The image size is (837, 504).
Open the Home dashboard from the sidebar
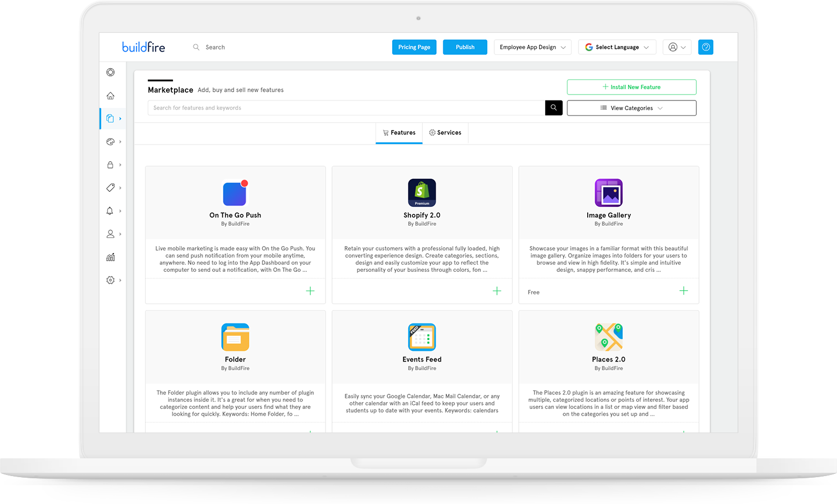pyautogui.click(x=111, y=96)
